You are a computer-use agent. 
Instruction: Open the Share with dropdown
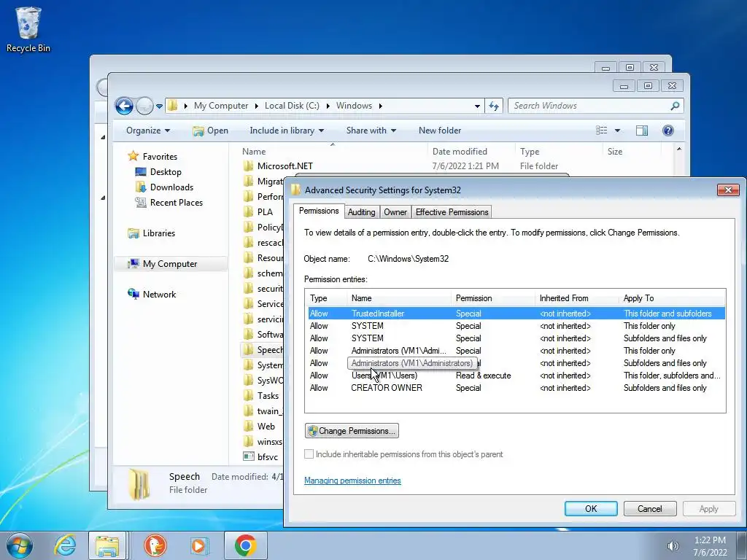(x=371, y=131)
